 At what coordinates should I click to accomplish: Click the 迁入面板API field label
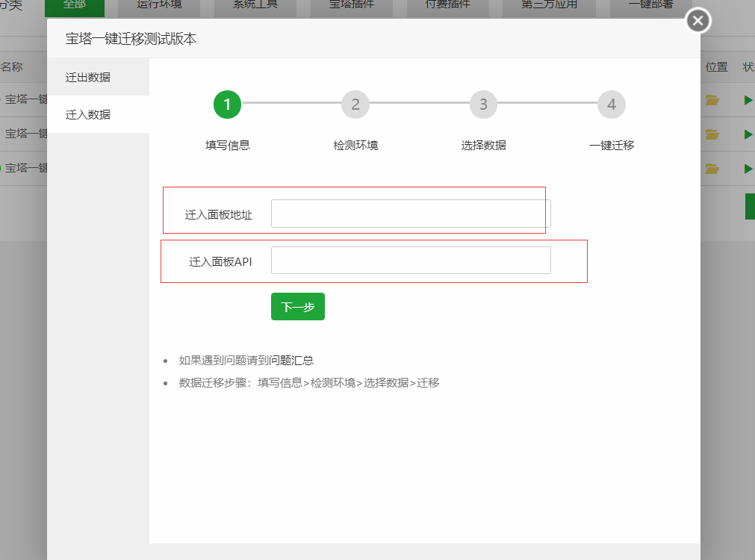(x=220, y=261)
